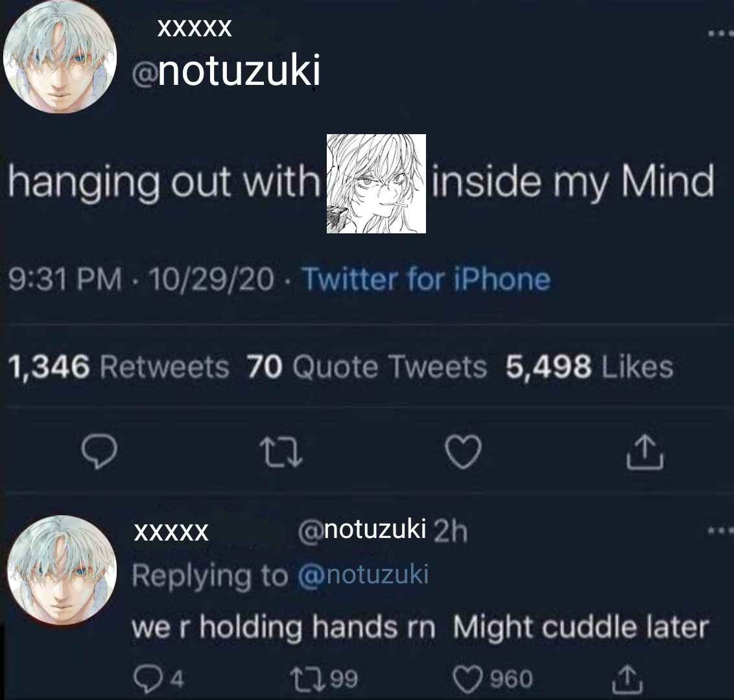Open the @notuzuki handle in the header
This screenshot has width=734, height=700.
[226, 71]
